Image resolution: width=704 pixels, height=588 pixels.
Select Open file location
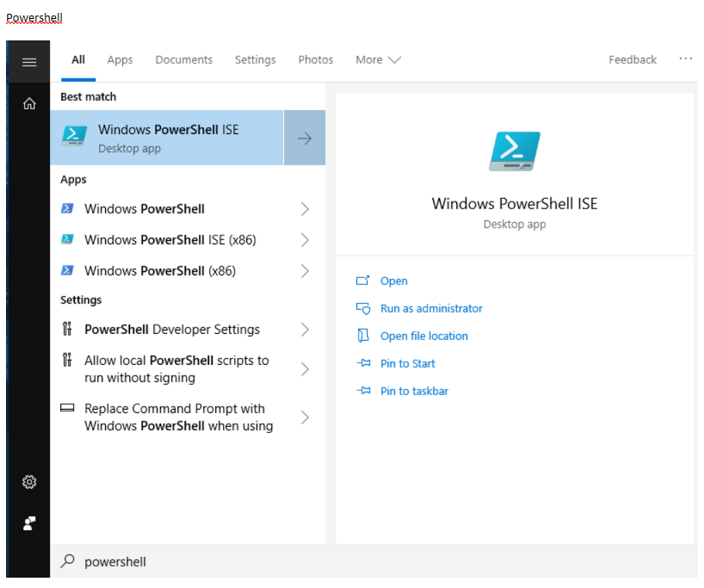[x=423, y=336]
